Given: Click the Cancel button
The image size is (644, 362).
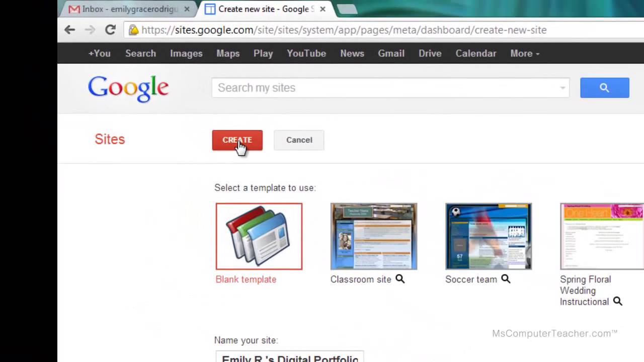Looking at the screenshot, I should tap(299, 140).
